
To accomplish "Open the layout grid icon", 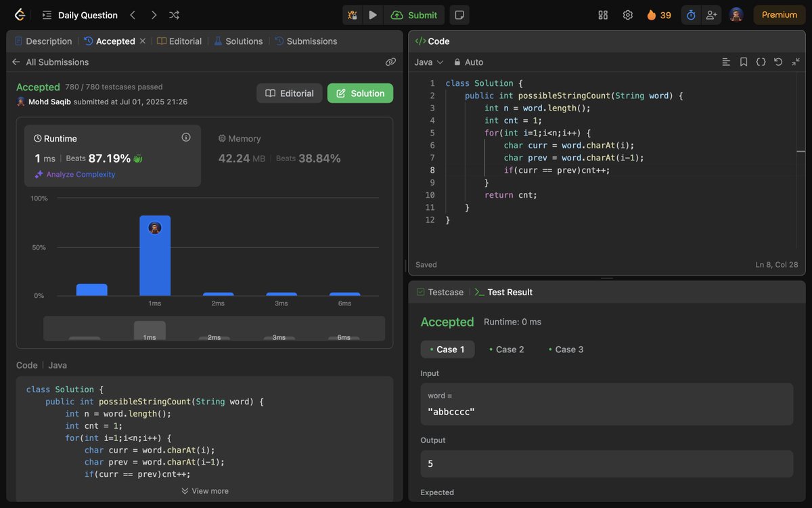I will click(x=603, y=15).
